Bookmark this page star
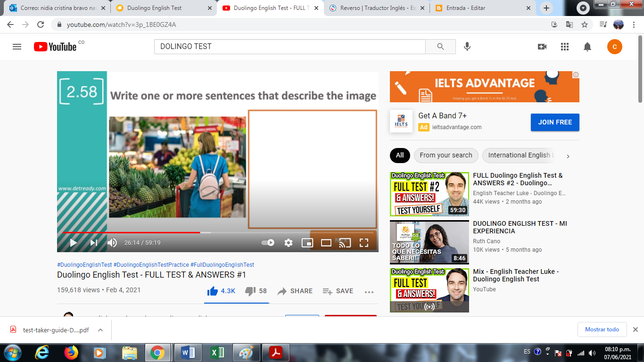Image resolution: width=644 pixels, height=362 pixels. click(x=585, y=25)
